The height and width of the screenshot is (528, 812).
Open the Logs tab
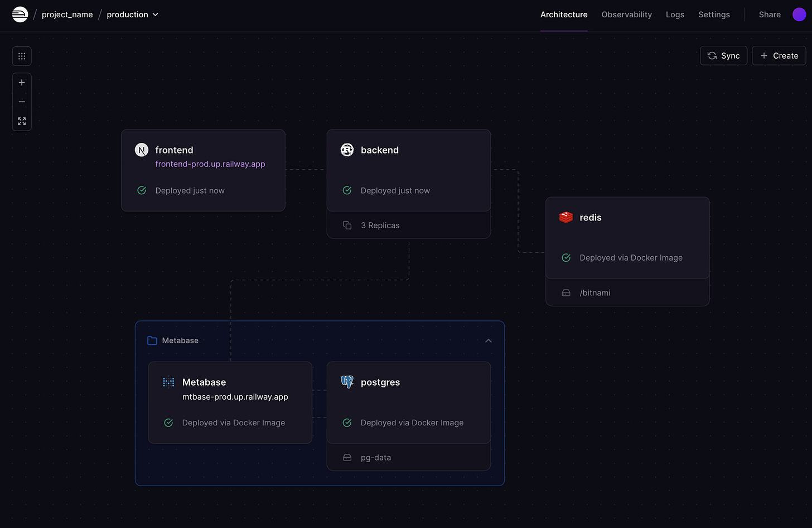click(675, 15)
